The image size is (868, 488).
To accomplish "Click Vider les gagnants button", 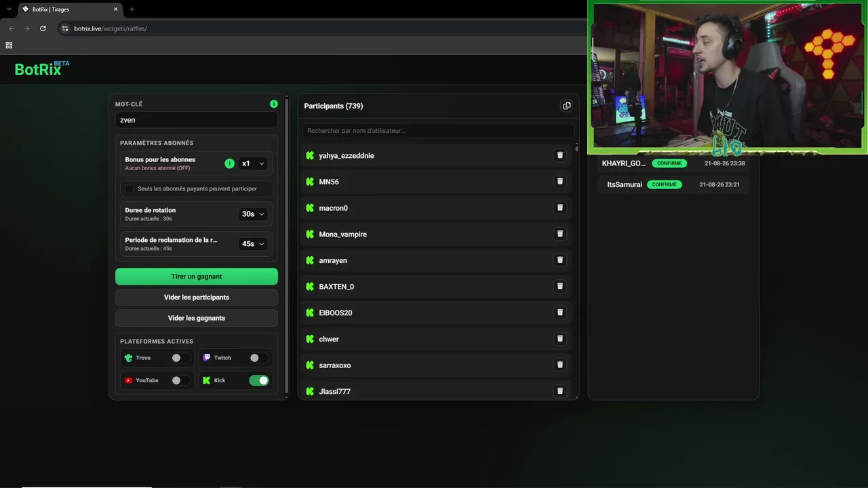I will [197, 318].
